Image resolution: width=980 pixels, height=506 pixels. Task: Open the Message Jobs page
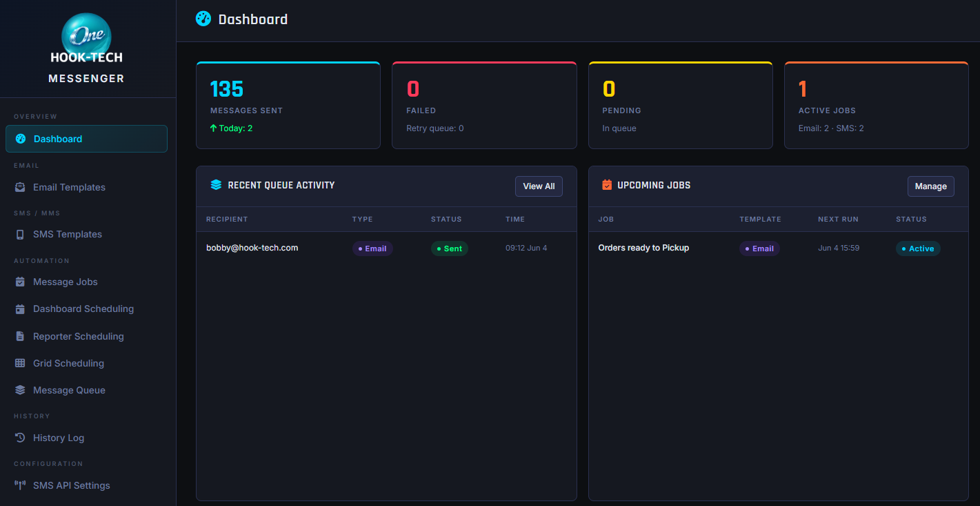(x=86, y=282)
